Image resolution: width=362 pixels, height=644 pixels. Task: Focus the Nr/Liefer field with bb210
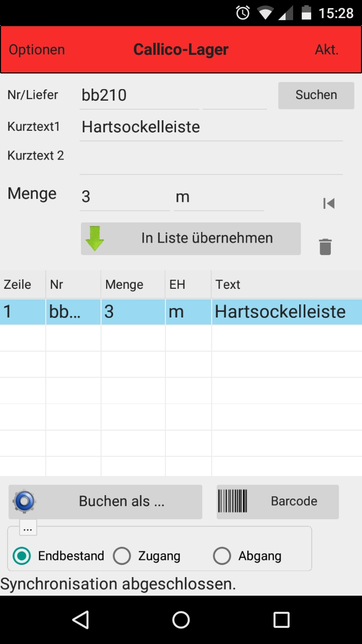(x=139, y=96)
